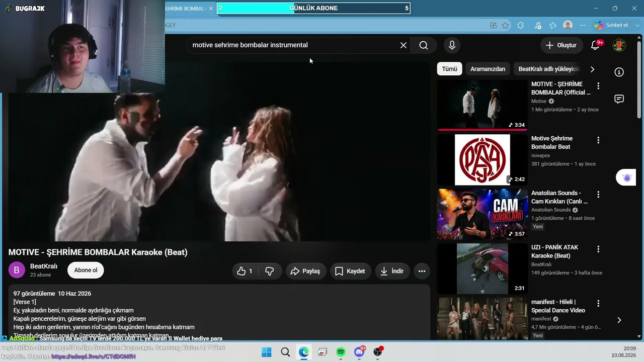Open Motive Şehrime Bombalar Beat thumbnail
This screenshot has width=644, height=362.
point(482,160)
